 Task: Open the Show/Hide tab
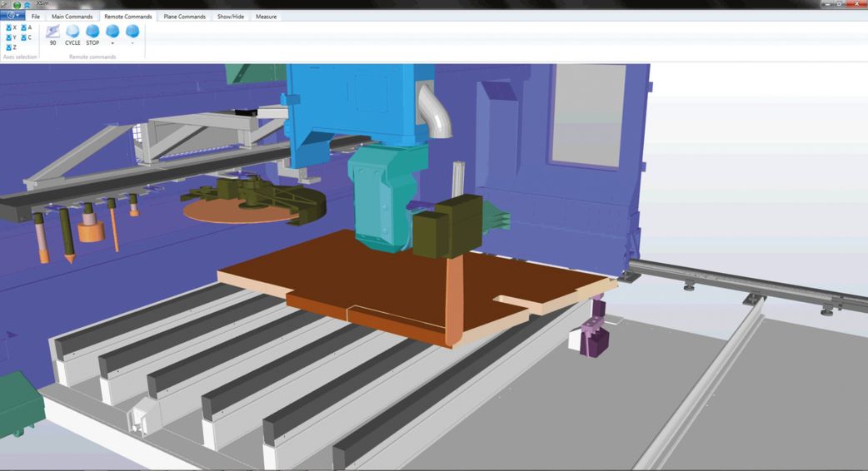point(231,17)
